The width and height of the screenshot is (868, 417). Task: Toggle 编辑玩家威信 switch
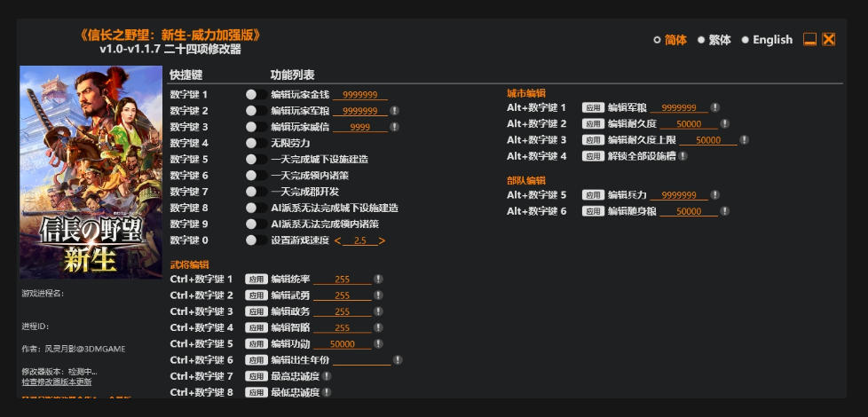(256, 127)
